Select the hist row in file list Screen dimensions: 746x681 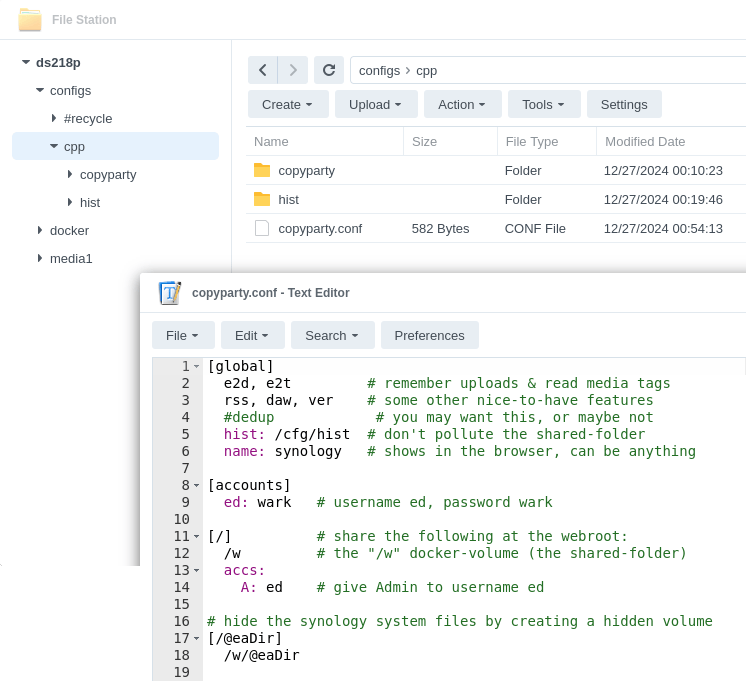click(x=496, y=199)
